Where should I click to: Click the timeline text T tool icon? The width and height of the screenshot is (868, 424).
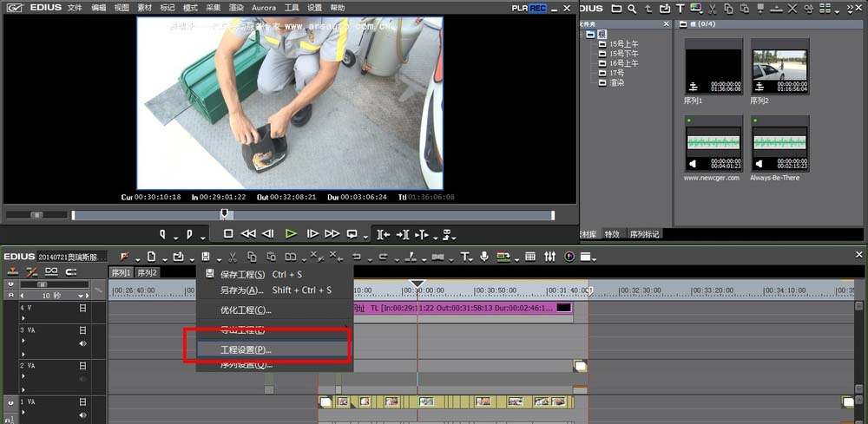(x=464, y=257)
